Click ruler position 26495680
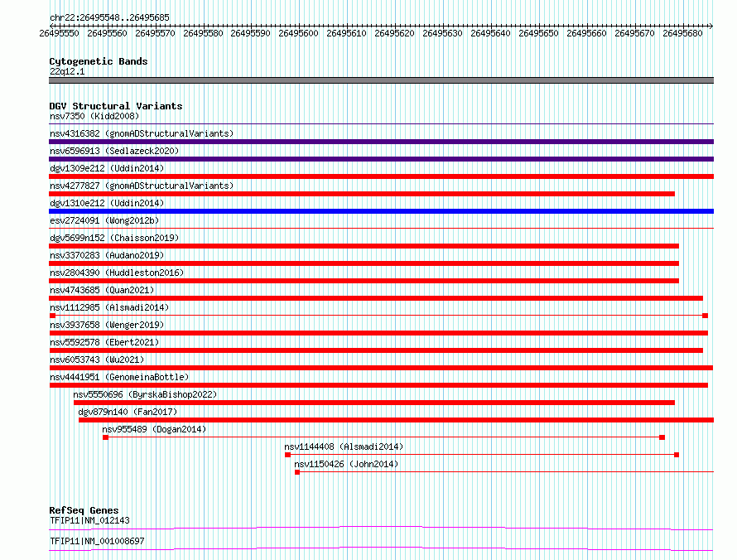 click(682, 33)
